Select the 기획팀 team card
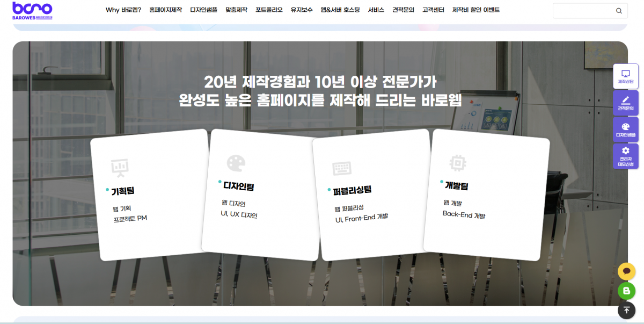The image size is (644, 324). click(150, 195)
